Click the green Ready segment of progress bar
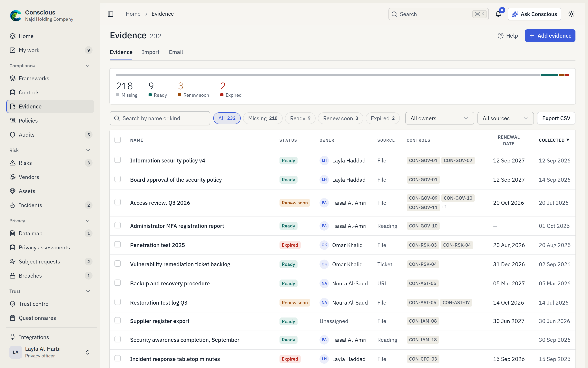This screenshot has height=368, width=588. 549,75
